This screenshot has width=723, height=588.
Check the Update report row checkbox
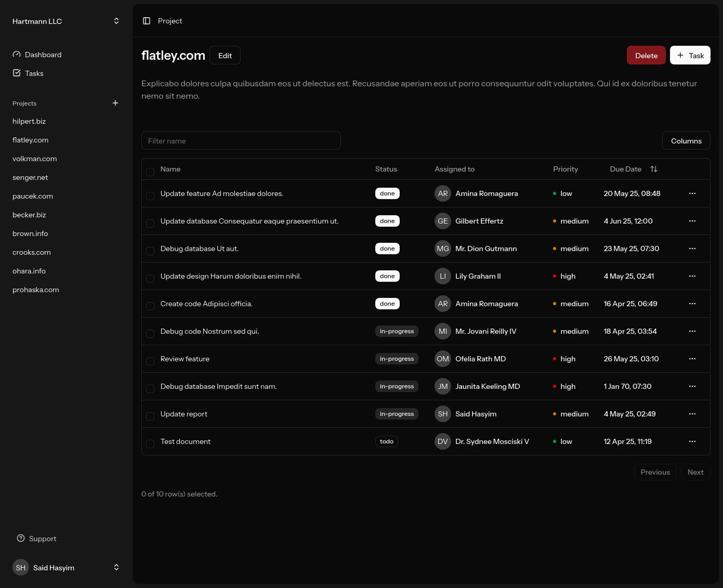pos(150,416)
